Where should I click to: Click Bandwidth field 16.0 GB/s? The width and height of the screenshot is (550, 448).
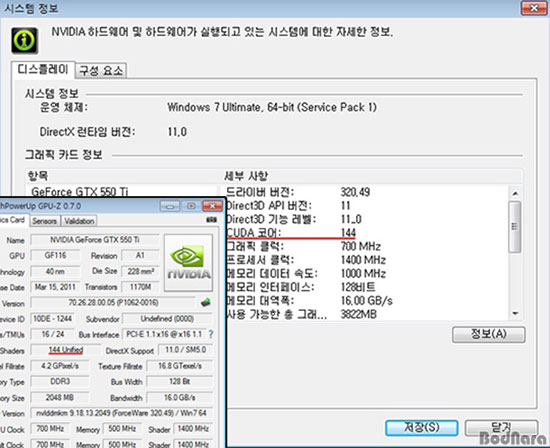point(180,397)
